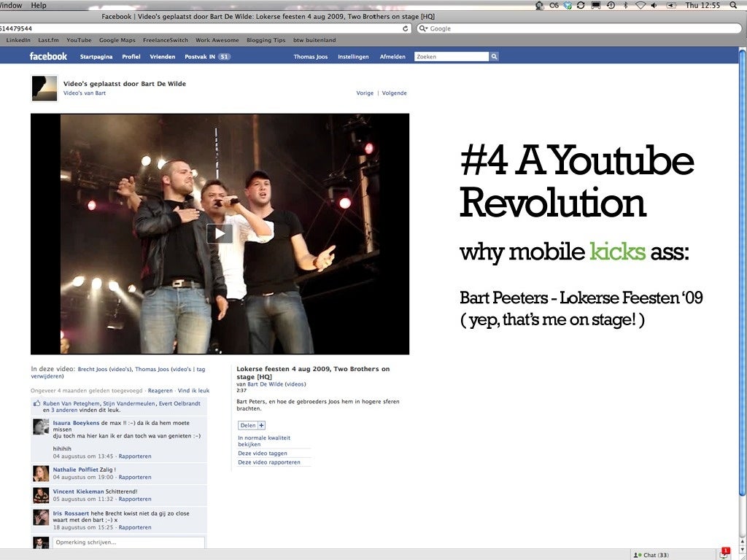Viewport: 747px width, 560px height.
Task: Go to Vorige video
Action: (365, 93)
